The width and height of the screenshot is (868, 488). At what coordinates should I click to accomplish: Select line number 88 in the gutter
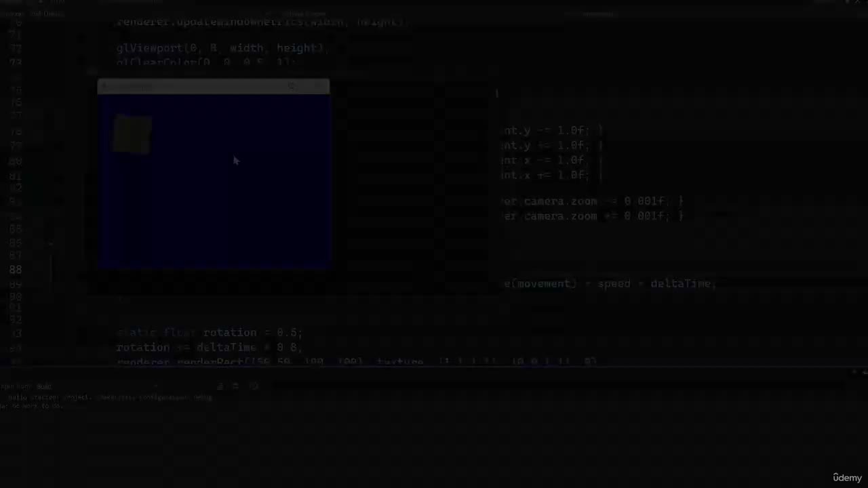(16, 269)
